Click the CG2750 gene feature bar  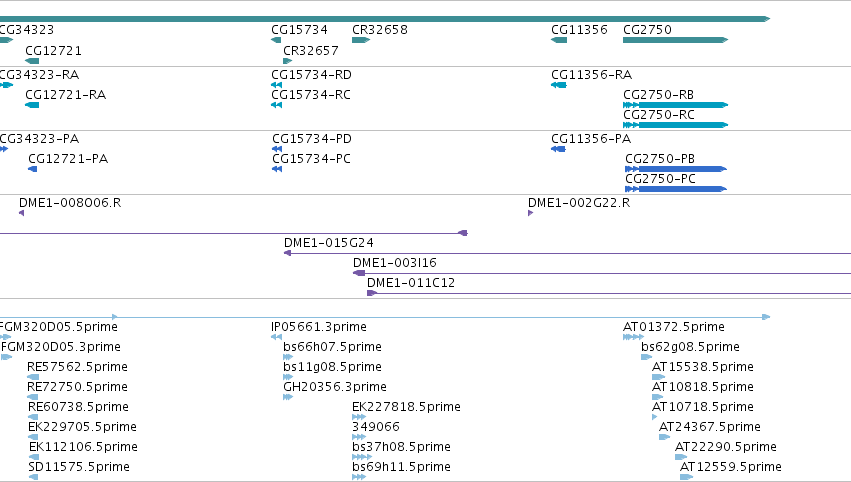click(675, 40)
